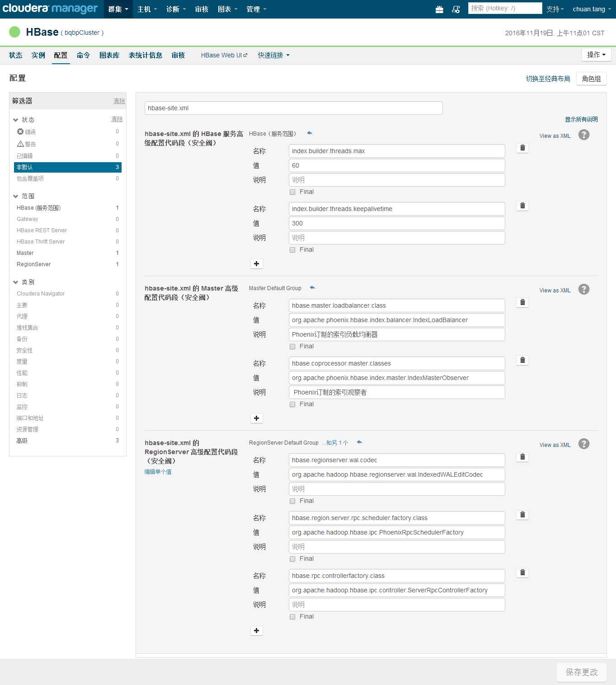Delete the index.builder.threads.max property
The image size is (616, 685).
[x=522, y=148]
